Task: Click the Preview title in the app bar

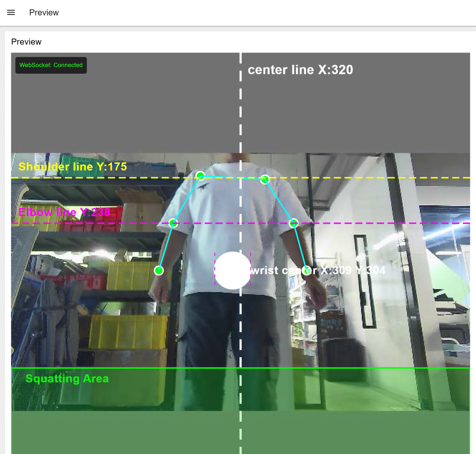Action: pos(44,12)
